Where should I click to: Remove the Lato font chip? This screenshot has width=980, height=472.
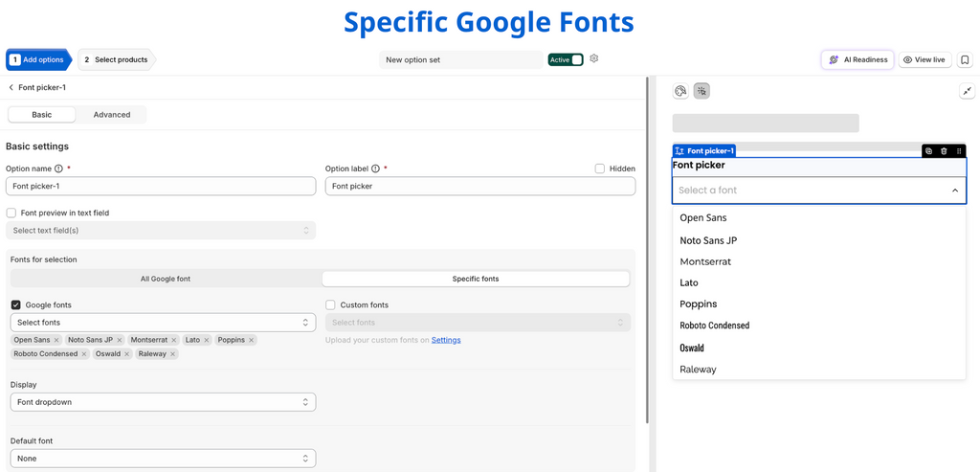(207, 340)
